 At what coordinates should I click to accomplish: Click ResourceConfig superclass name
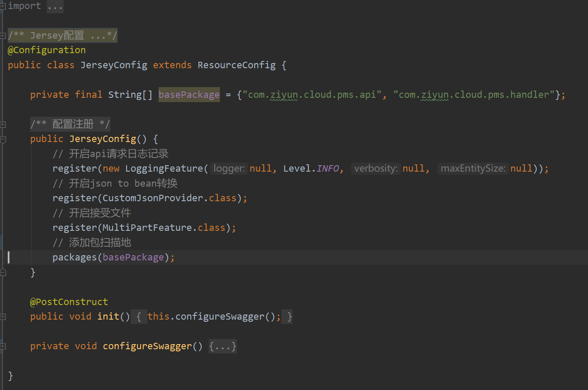[237, 65]
